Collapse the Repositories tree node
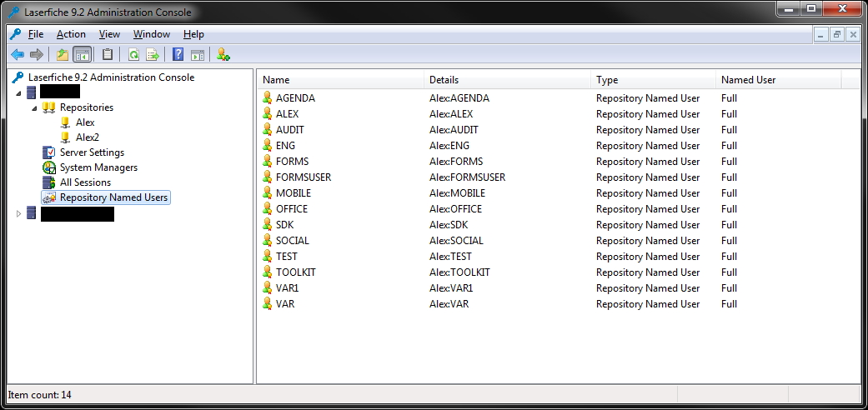The width and height of the screenshot is (868, 410). point(35,107)
